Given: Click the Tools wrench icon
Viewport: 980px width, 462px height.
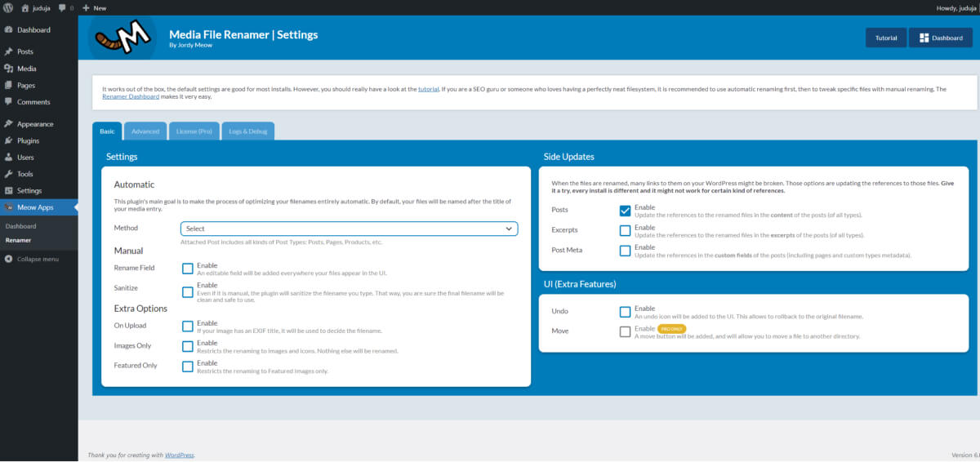Looking at the screenshot, I should tap(9, 174).
